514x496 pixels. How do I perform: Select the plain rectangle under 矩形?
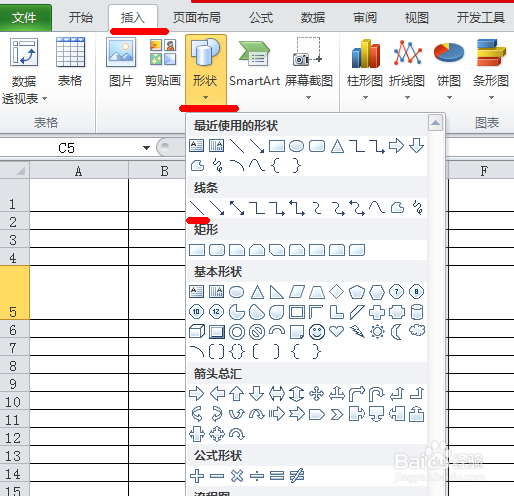197,250
